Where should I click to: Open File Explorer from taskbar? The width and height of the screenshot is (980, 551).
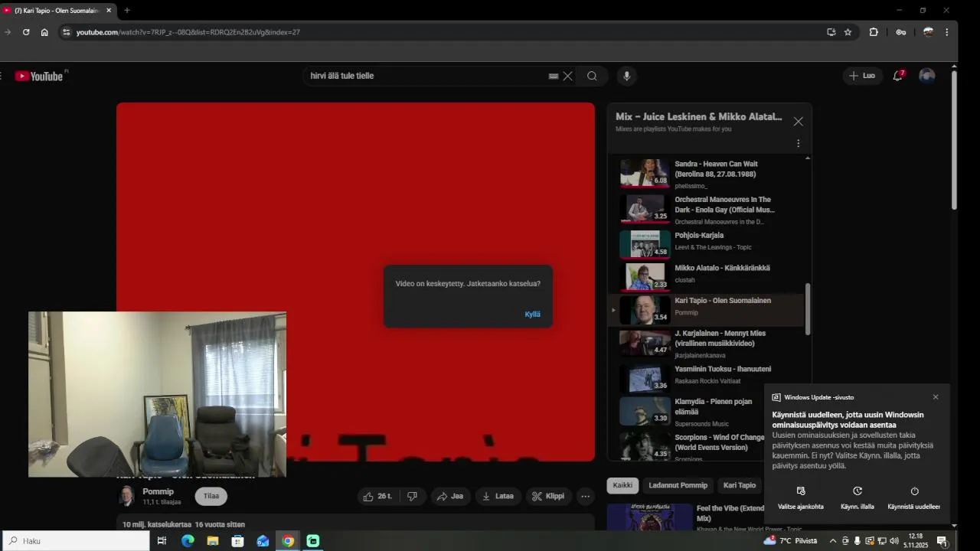coord(213,541)
